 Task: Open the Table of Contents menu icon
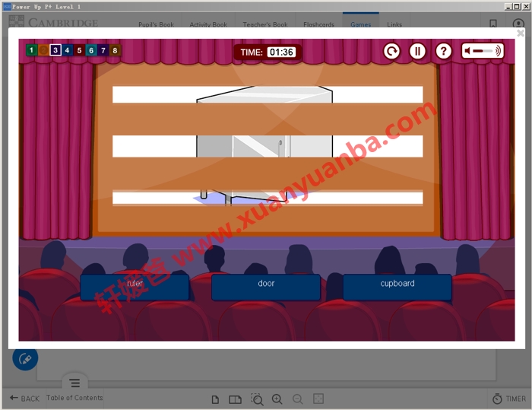[x=74, y=383]
